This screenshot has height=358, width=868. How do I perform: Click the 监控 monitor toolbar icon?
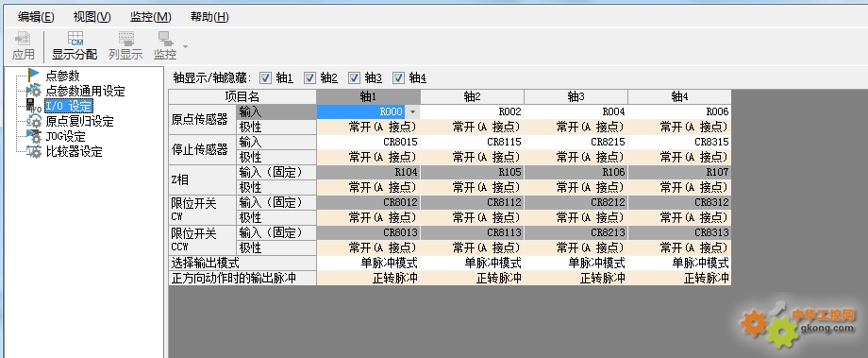tap(165, 39)
